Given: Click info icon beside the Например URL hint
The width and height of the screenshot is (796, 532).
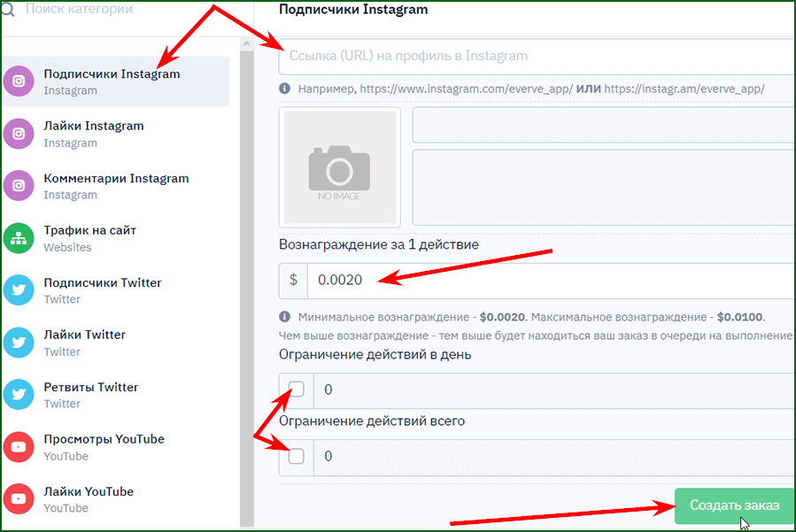Looking at the screenshot, I should [x=285, y=89].
